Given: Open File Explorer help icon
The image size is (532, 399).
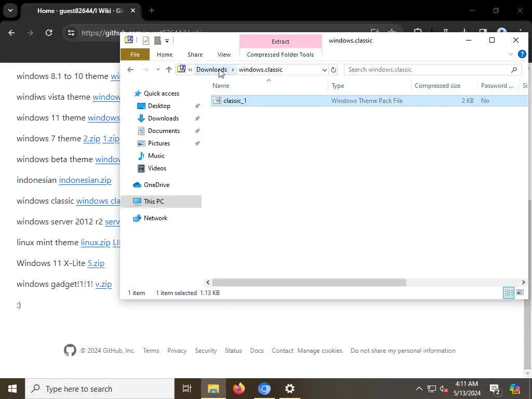Looking at the screenshot, I should point(522,54).
